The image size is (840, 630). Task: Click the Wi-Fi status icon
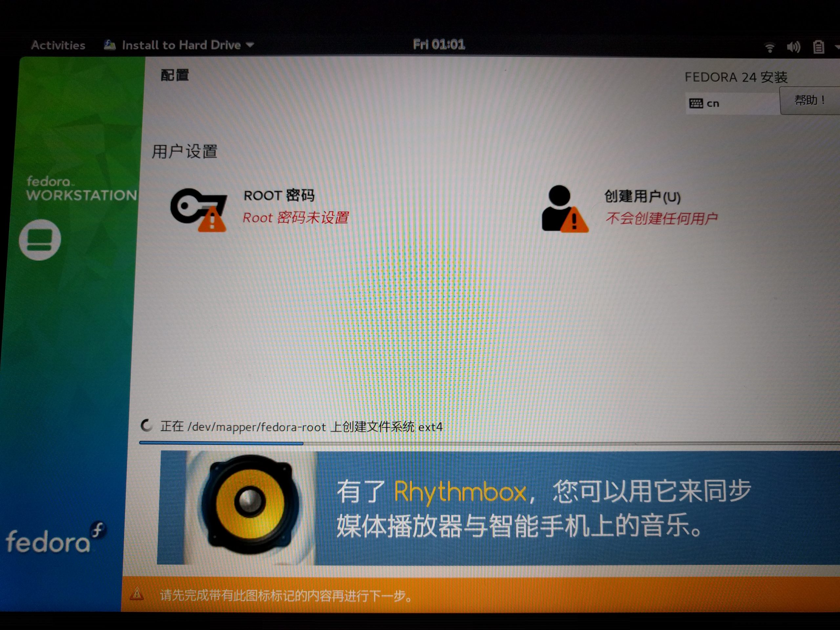coord(769,48)
